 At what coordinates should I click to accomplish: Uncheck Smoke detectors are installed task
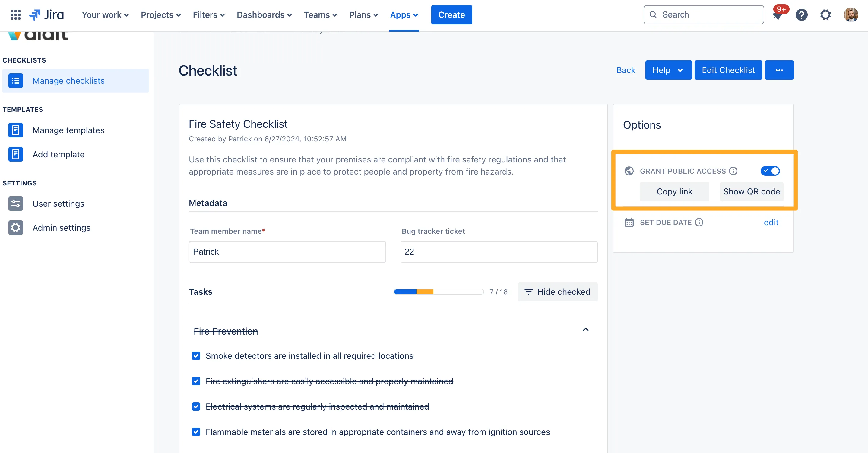tap(196, 356)
